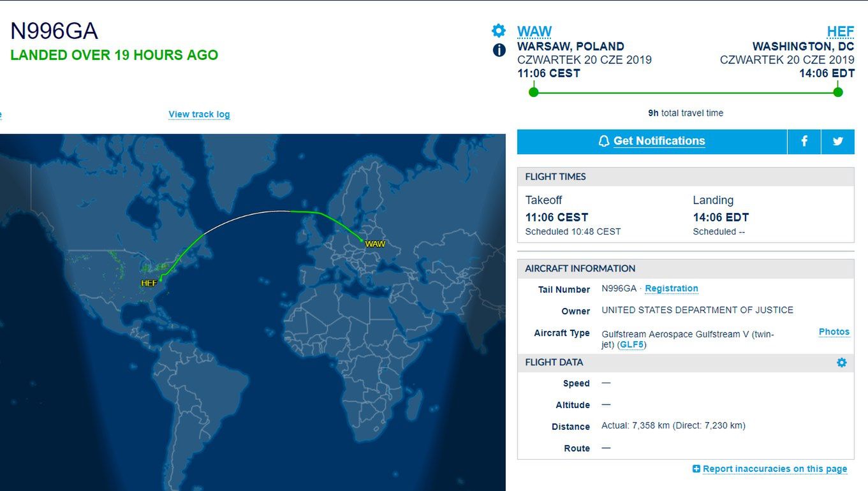Share flight via Twitter icon
Viewport: 868px width, 491px height.
point(838,142)
